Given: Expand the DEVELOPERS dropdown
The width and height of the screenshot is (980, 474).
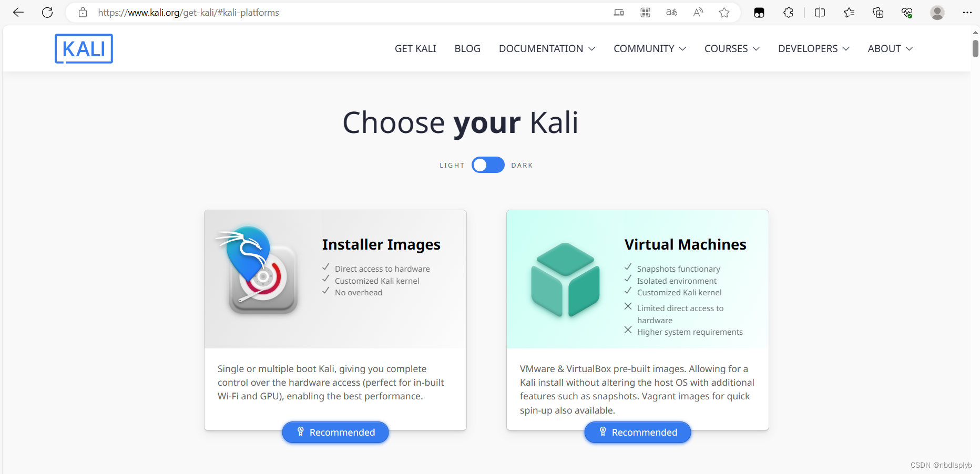Looking at the screenshot, I should coord(814,48).
